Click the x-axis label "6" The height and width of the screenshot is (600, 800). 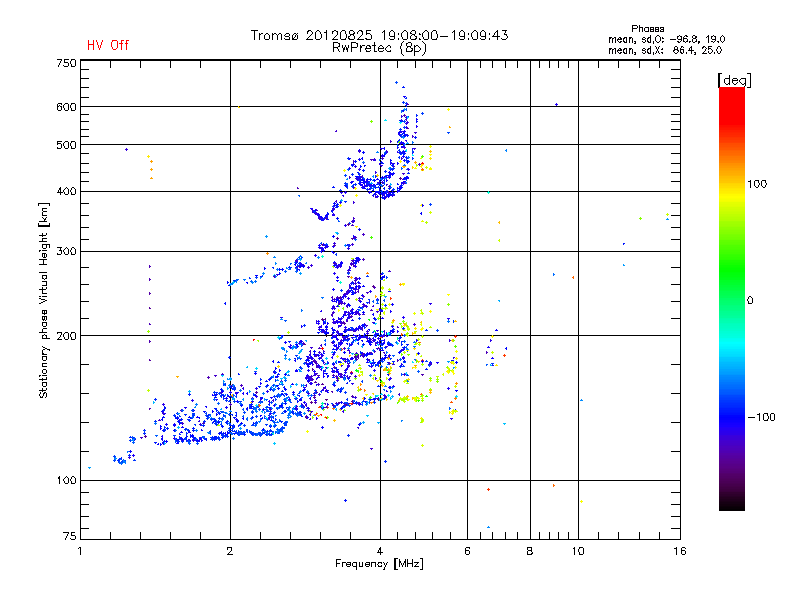click(x=467, y=551)
